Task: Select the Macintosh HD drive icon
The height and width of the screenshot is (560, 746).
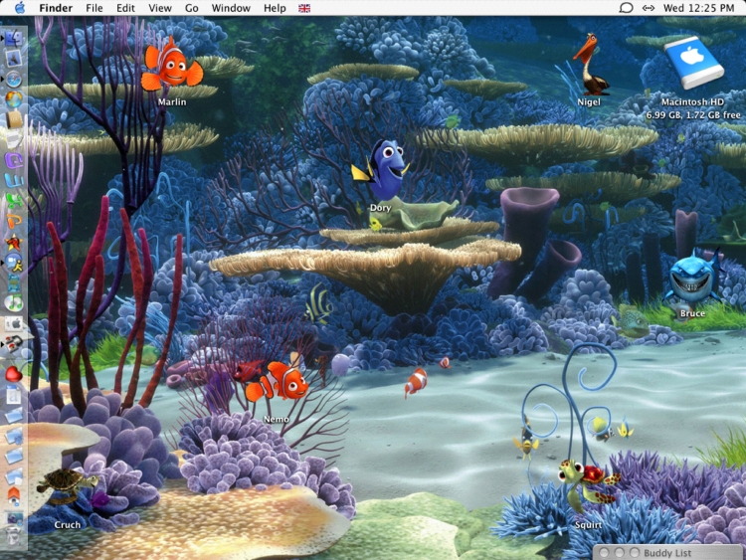Action: (693, 63)
